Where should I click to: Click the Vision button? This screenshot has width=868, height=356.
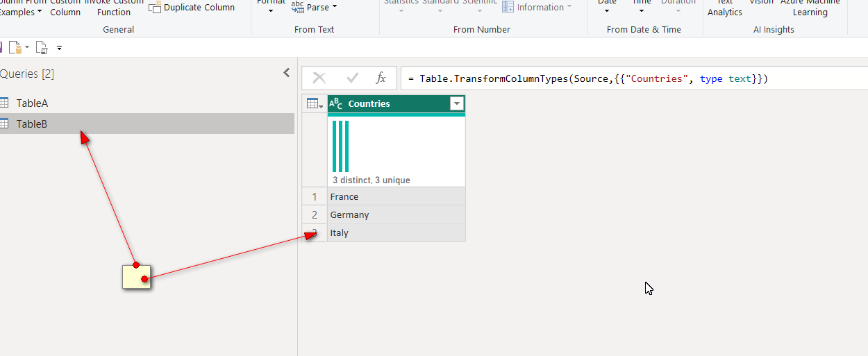[761, 3]
